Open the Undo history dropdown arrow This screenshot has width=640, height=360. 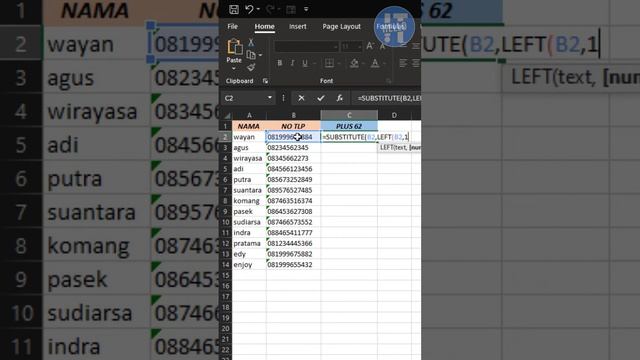tap(258, 9)
